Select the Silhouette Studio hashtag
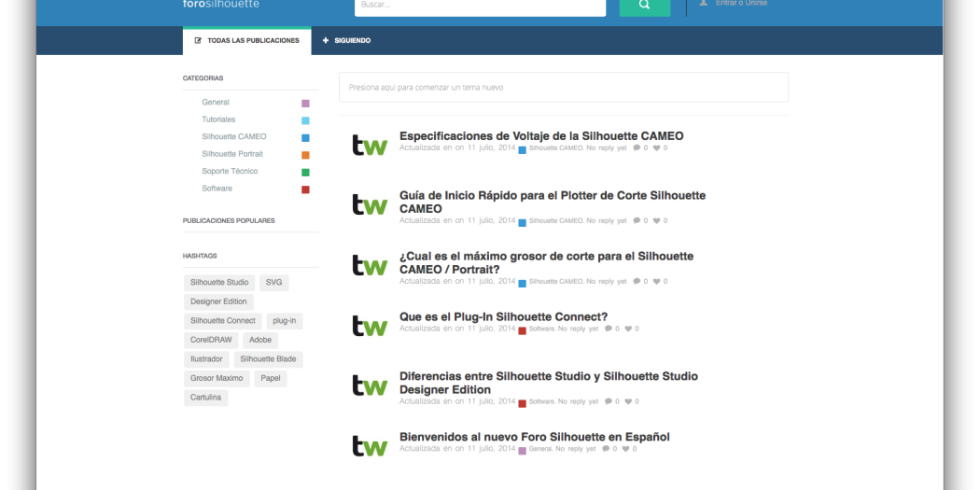980x490 pixels. pyautogui.click(x=219, y=283)
